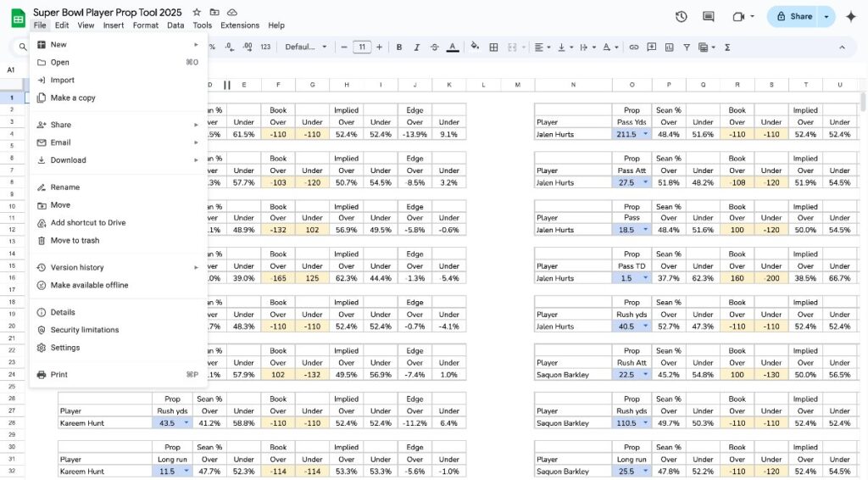Create a filter with the funnel icon
Viewport: 868px width, 480px height.
tap(687, 47)
